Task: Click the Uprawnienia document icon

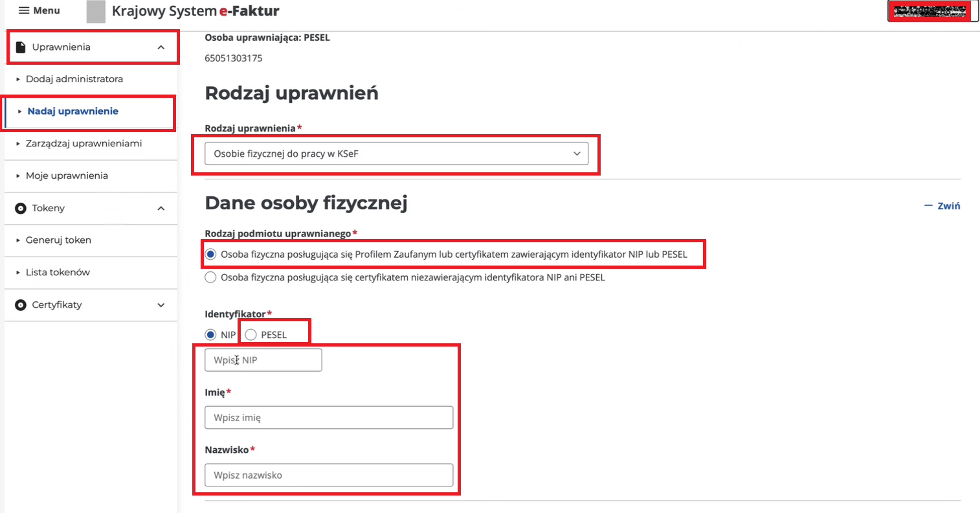Action: (21, 47)
